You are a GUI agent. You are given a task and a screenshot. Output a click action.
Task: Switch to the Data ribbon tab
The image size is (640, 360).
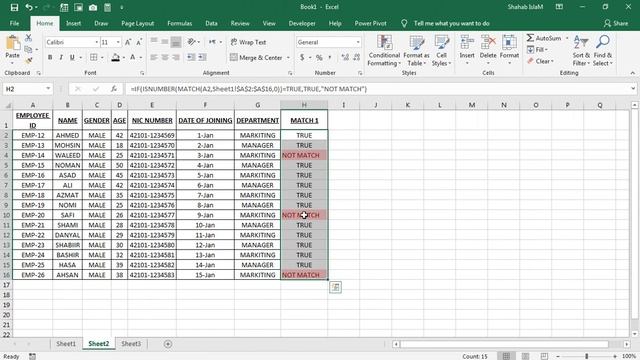pos(211,23)
